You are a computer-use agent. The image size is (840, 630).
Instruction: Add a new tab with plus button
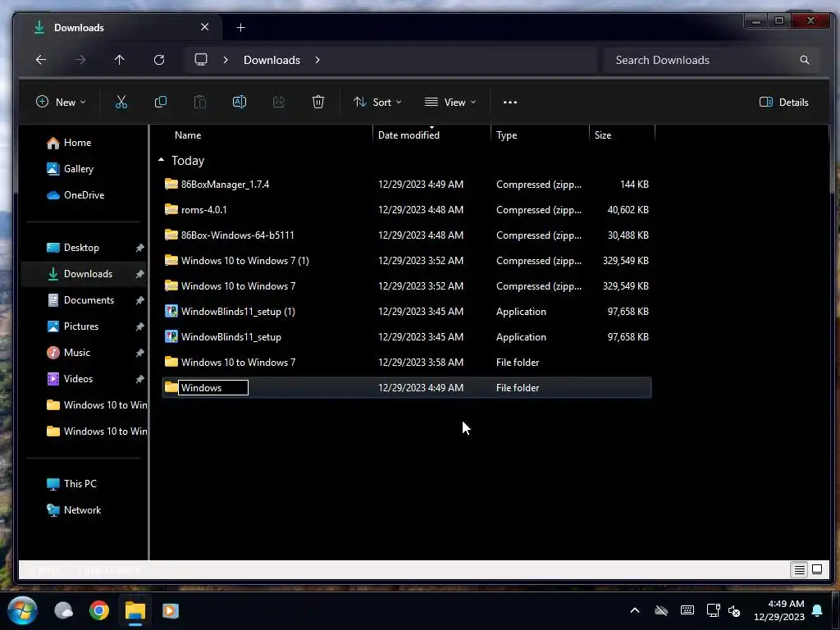(x=240, y=27)
